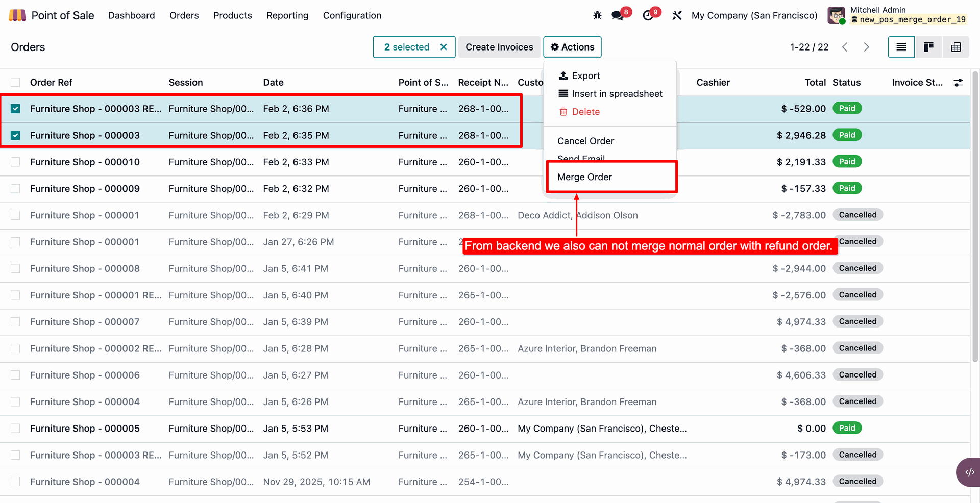Open the Actions dropdown
Image resolution: width=980 pixels, height=503 pixels.
[x=572, y=47]
